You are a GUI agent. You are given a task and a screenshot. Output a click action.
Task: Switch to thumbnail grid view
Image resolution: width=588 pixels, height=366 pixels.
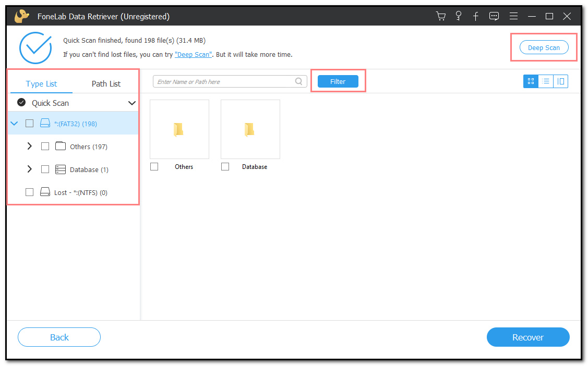(531, 81)
